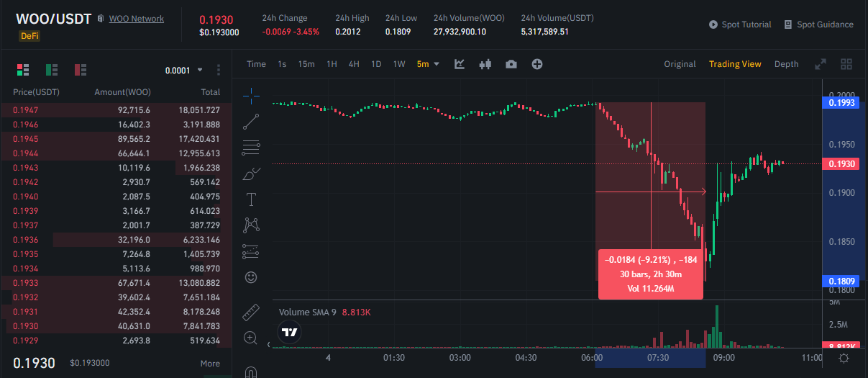
Task: Select the 0.1947 ask price row
Action: click(x=116, y=110)
